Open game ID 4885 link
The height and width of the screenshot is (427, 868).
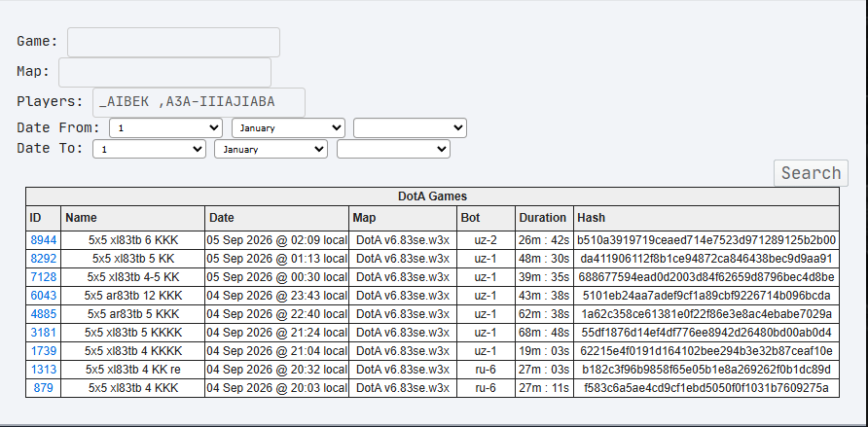[43, 314]
